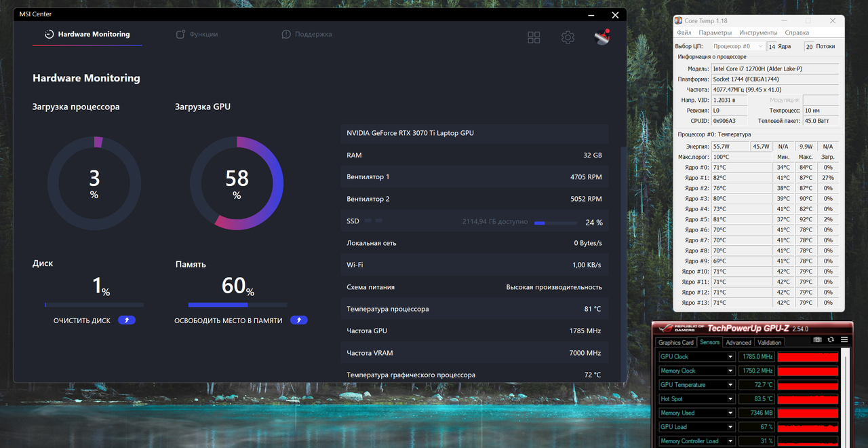Open the Параметры menu in Core Temp

pyautogui.click(x=715, y=33)
